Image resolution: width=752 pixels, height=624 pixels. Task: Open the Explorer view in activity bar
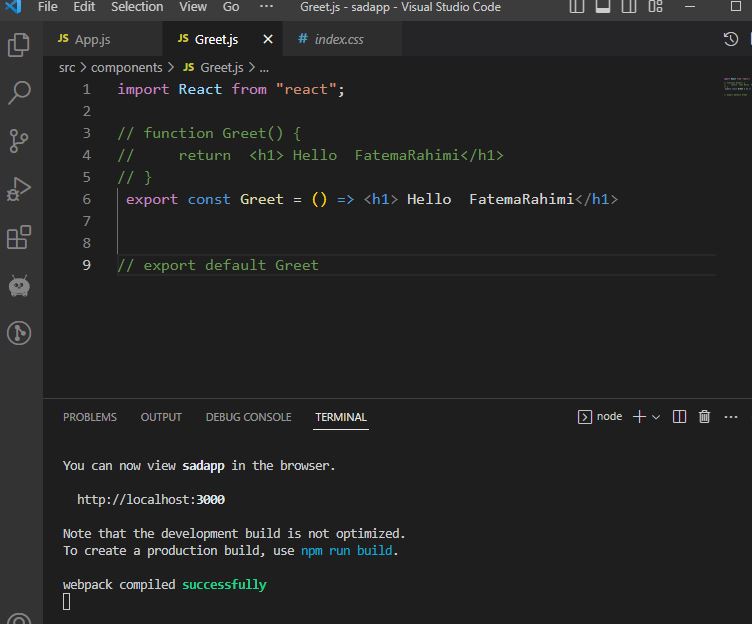pyautogui.click(x=19, y=45)
